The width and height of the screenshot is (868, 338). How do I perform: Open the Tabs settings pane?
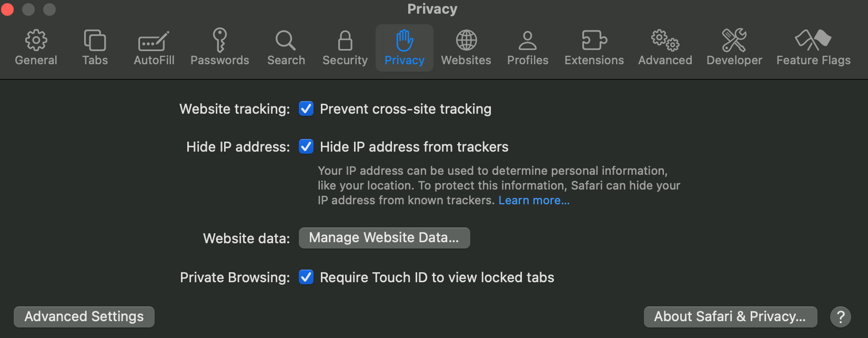point(95,47)
